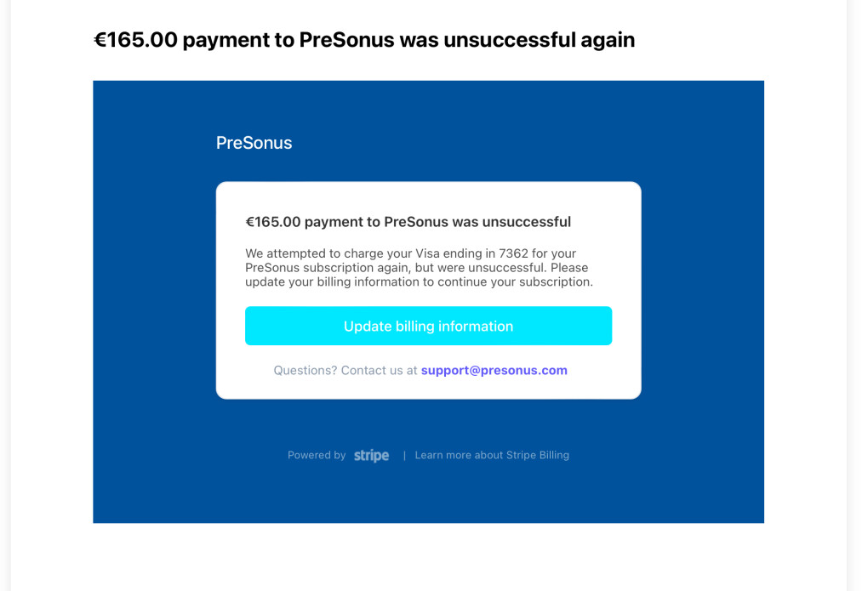Click blank white area beneath blue banner
Viewport: 868px width, 591px height.
coord(428,556)
